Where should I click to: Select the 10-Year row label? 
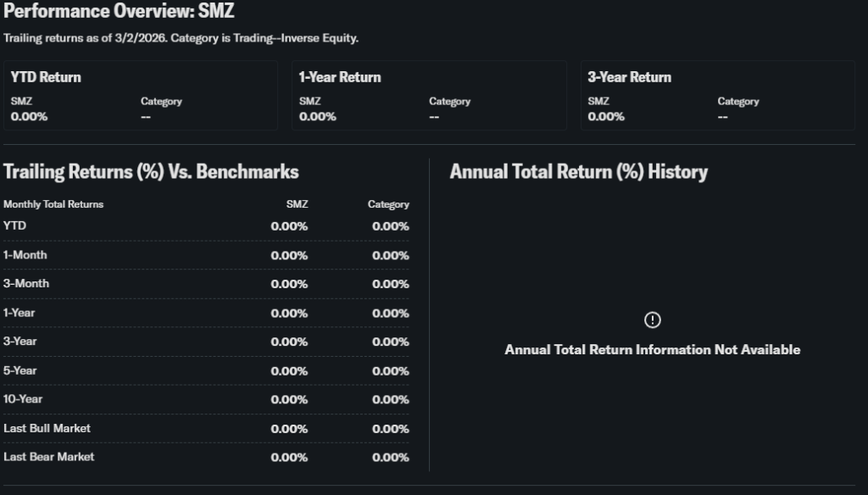tap(23, 399)
